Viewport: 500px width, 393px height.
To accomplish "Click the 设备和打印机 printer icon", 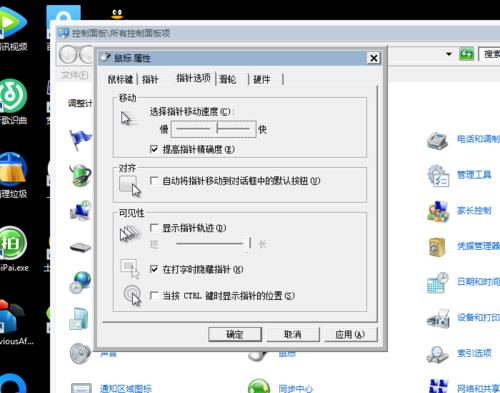I will [438, 318].
